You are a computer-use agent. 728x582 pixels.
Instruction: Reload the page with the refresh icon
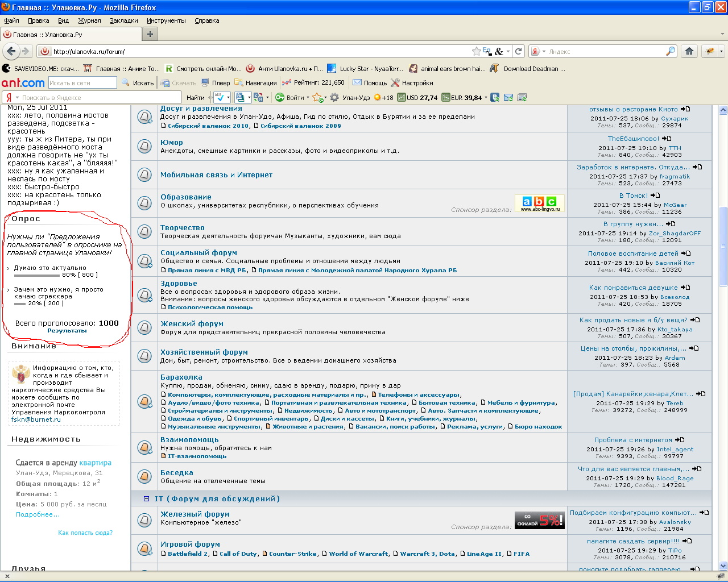point(518,51)
